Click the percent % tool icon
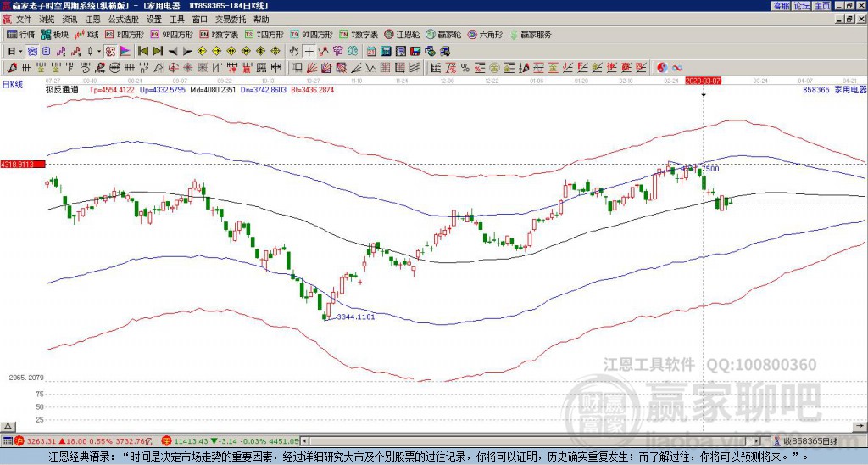Screen dimensions: 868x465 [465, 68]
